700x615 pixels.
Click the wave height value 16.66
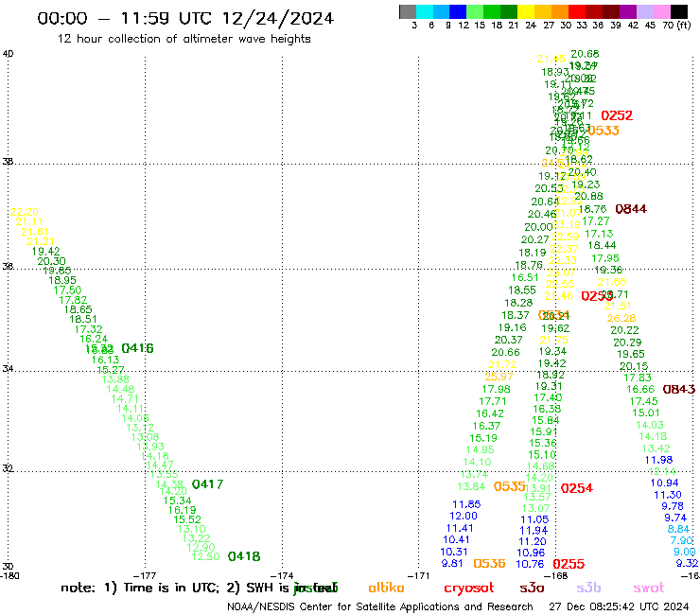(640, 389)
